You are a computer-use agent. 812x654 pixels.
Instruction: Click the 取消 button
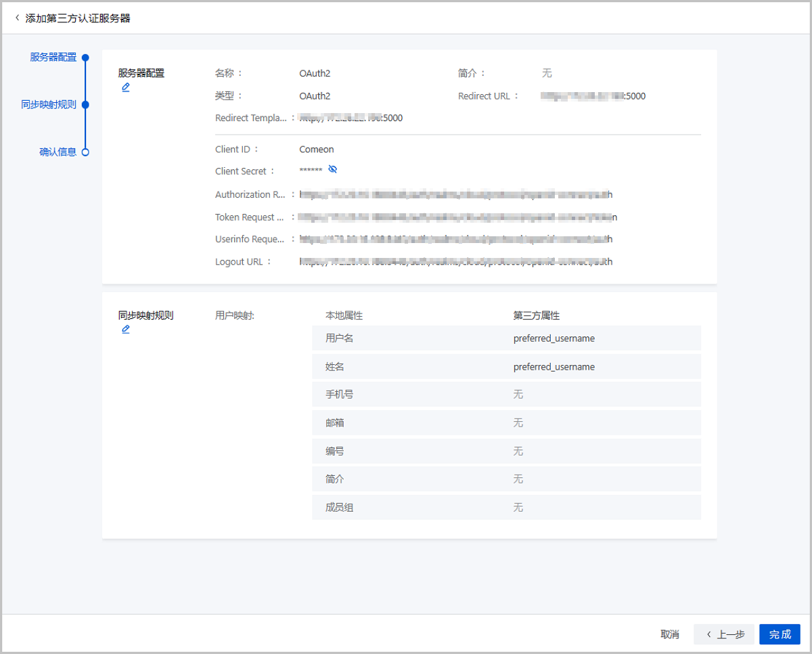(x=670, y=634)
